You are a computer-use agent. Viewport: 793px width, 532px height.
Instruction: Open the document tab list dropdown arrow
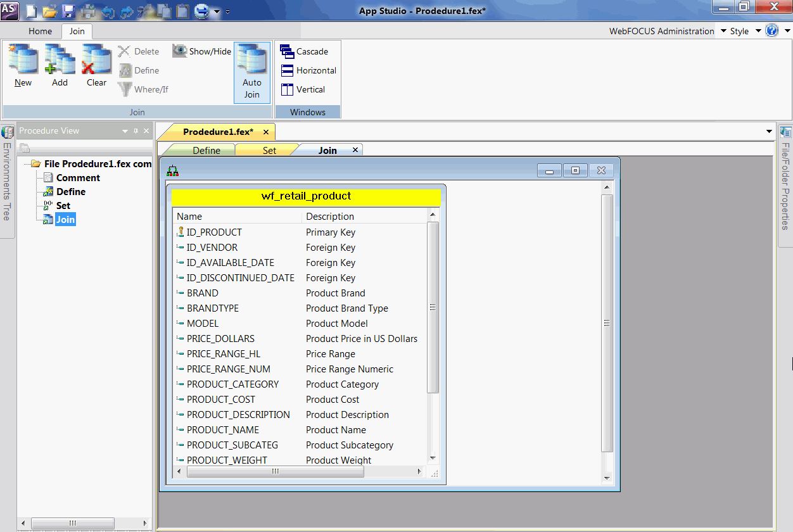pyautogui.click(x=770, y=131)
